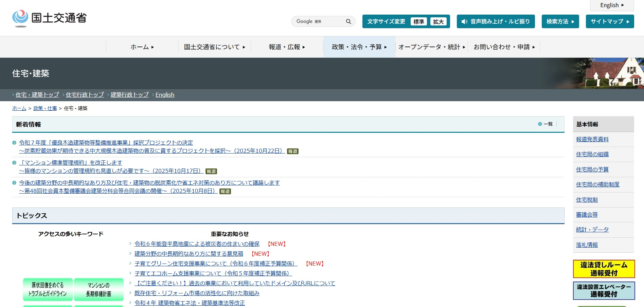Open the 一覧 list icon link
Image resolution: width=644 pixels, height=307 pixels.
[545, 124]
